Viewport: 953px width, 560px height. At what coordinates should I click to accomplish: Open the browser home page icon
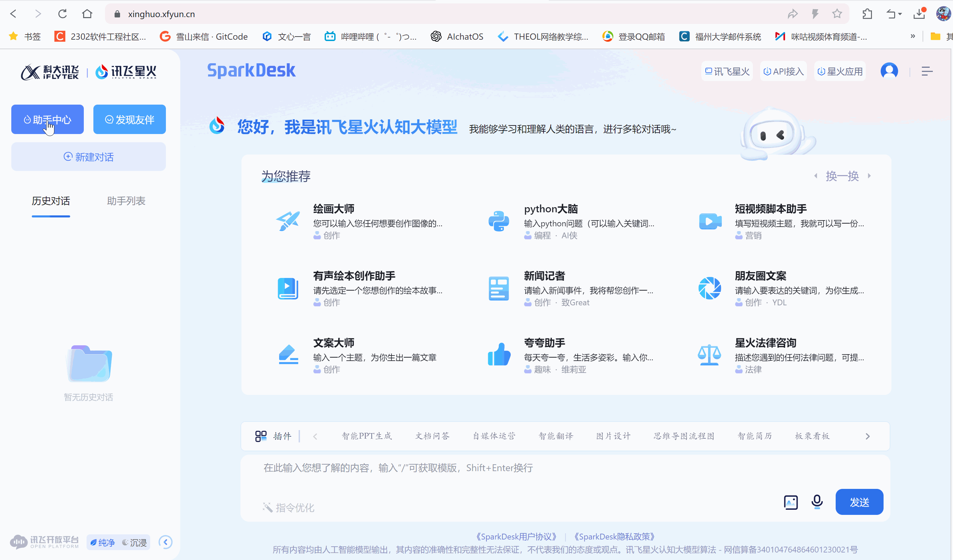[87, 14]
